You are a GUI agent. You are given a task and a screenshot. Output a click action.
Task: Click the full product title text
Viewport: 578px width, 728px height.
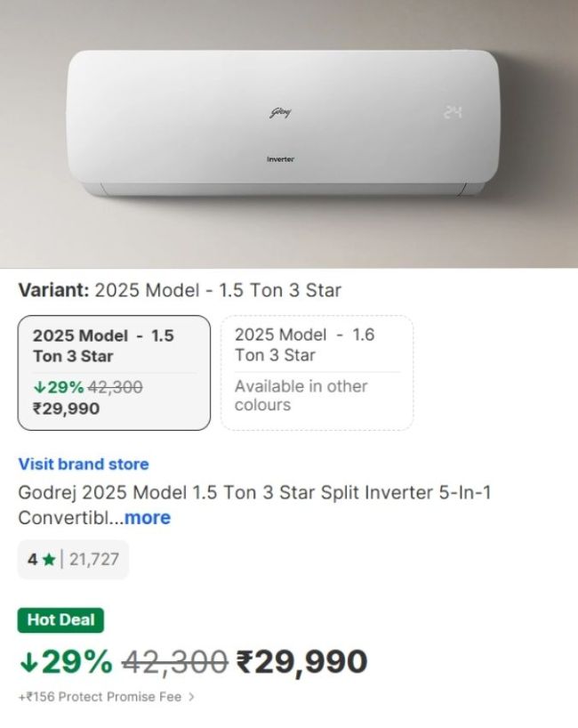pos(258,490)
